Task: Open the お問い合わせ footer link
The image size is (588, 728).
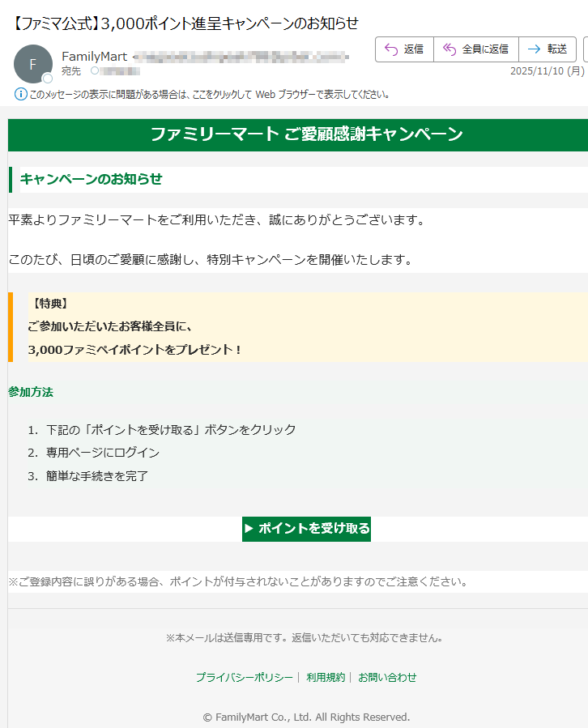Action: coord(387,678)
